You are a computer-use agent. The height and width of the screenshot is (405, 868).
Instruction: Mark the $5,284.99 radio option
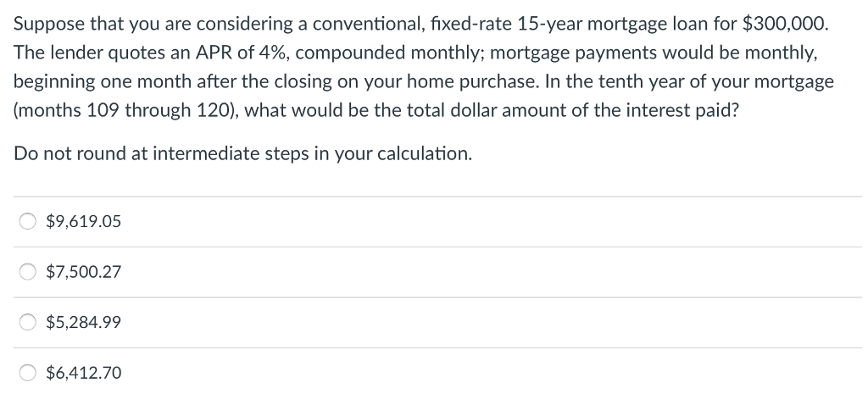[x=28, y=322]
